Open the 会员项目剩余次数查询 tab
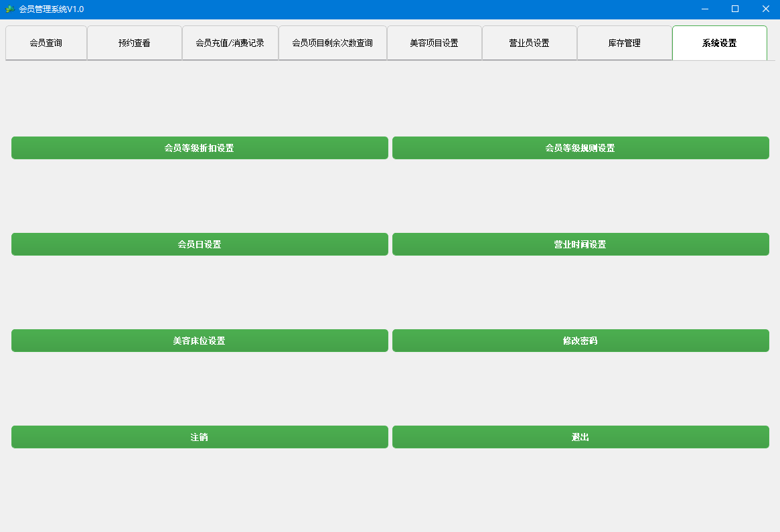This screenshot has height=532, width=780. (332, 42)
